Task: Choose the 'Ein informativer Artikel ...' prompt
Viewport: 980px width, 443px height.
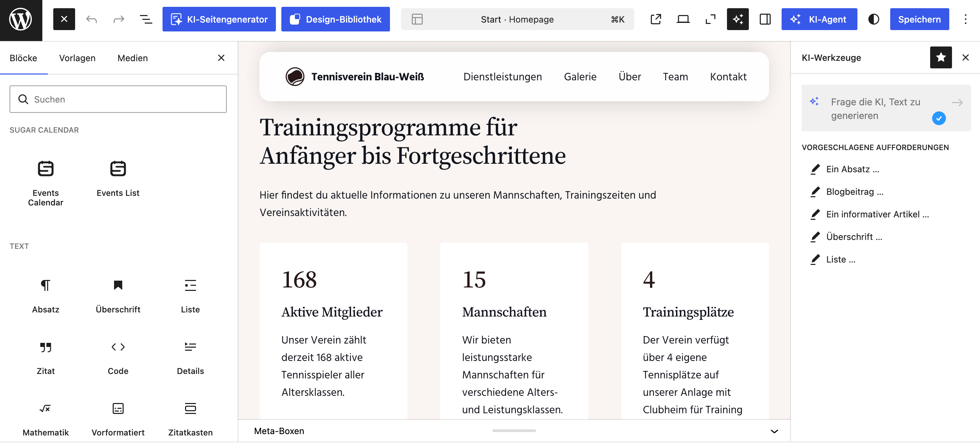Action: click(870, 214)
